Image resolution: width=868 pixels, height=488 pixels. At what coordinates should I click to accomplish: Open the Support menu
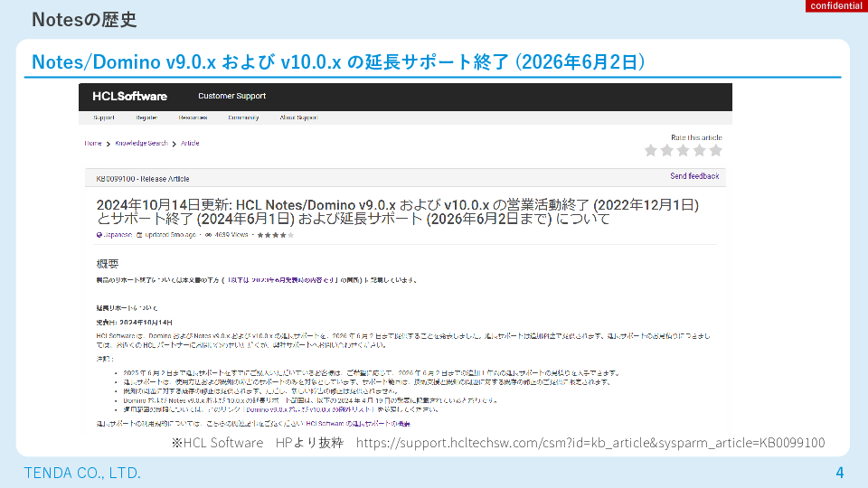[104, 117]
